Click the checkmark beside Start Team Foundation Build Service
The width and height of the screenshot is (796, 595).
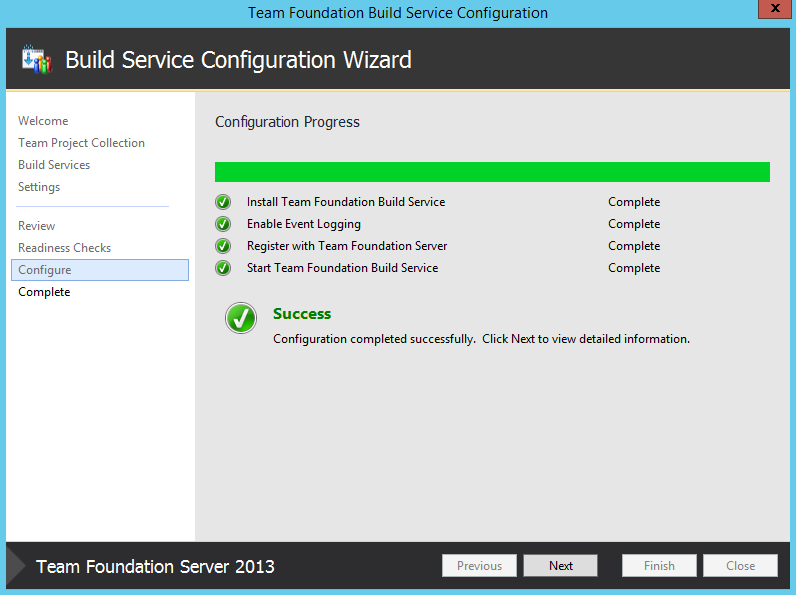[223, 268]
